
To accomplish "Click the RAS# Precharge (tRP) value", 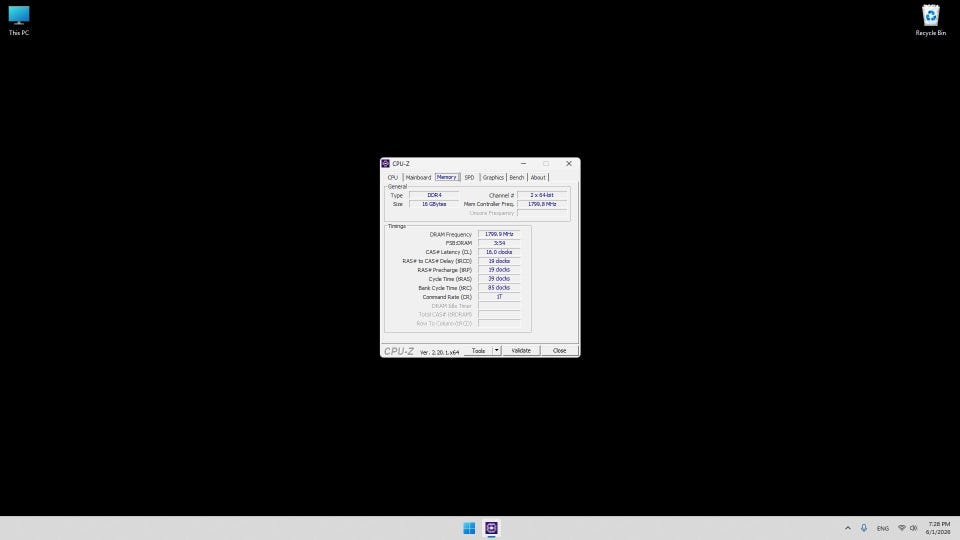I will pos(499,269).
